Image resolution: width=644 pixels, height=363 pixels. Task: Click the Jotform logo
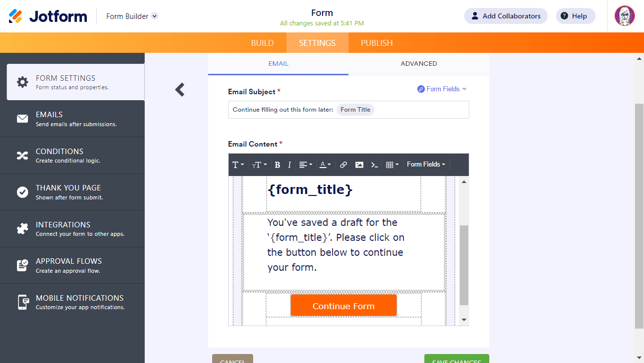[x=48, y=16]
